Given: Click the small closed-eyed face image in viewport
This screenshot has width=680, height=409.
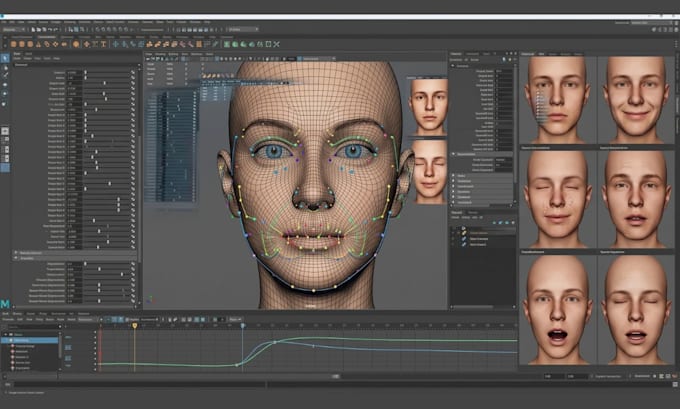Looking at the screenshot, I should coord(430,171).
